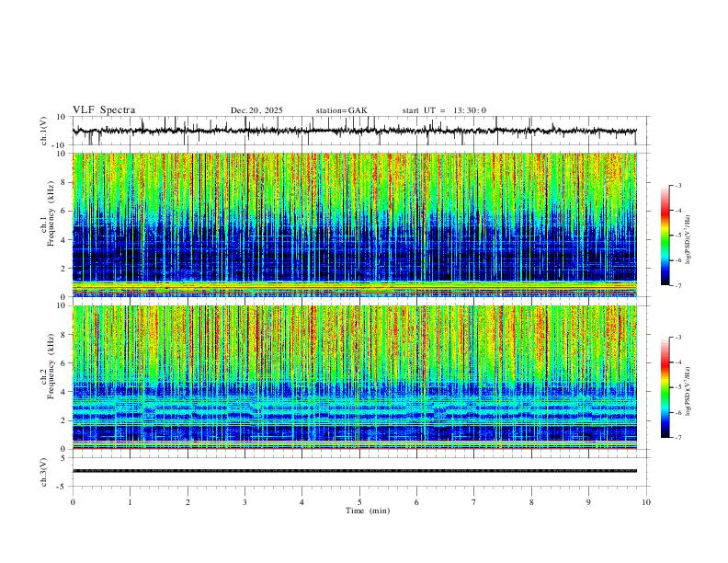
Task: Click time tick label '3' on the x-axis
Action: point(245,502)
